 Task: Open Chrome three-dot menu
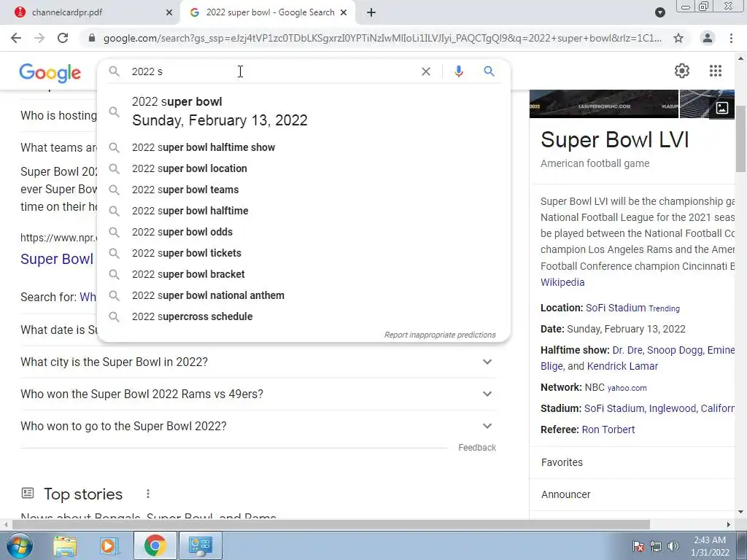click(x=731, y=38)
